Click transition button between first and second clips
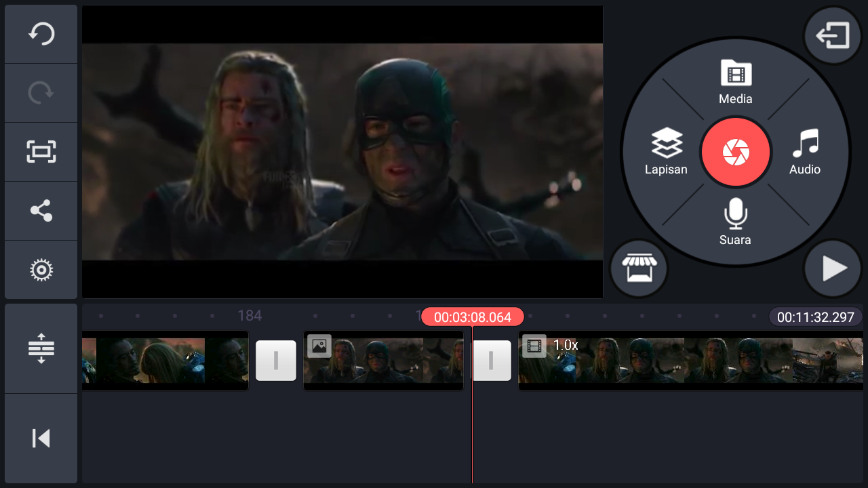Screen dimensions: 868x488 (276, 361)
